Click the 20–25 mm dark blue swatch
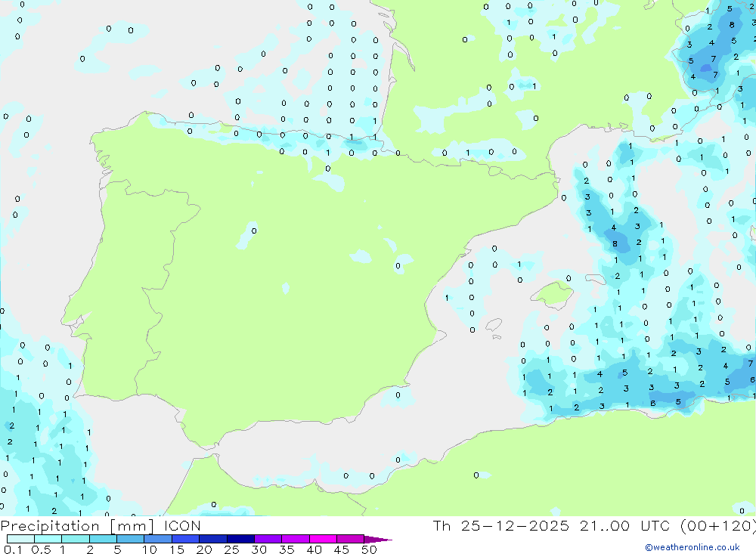 (x=213, y=539)
